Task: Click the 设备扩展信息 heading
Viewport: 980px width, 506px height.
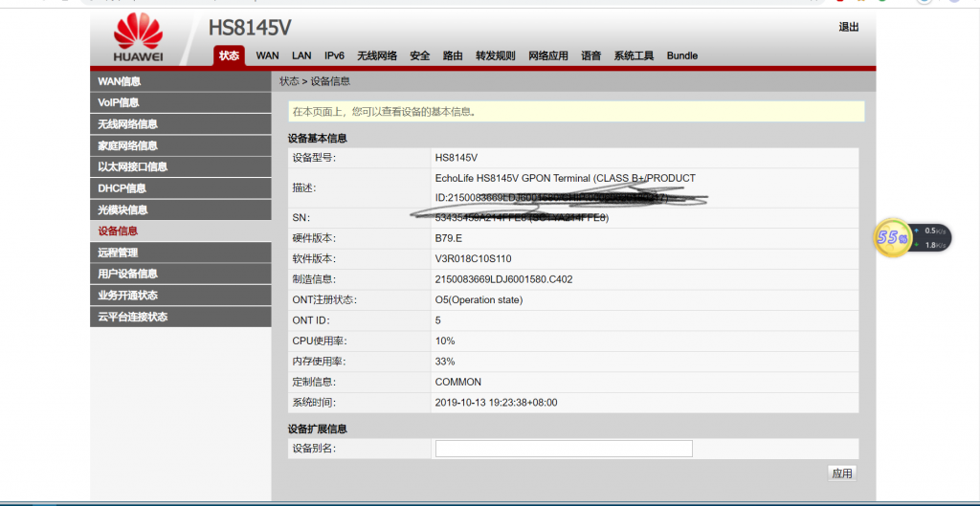Action: pos(318,429)
